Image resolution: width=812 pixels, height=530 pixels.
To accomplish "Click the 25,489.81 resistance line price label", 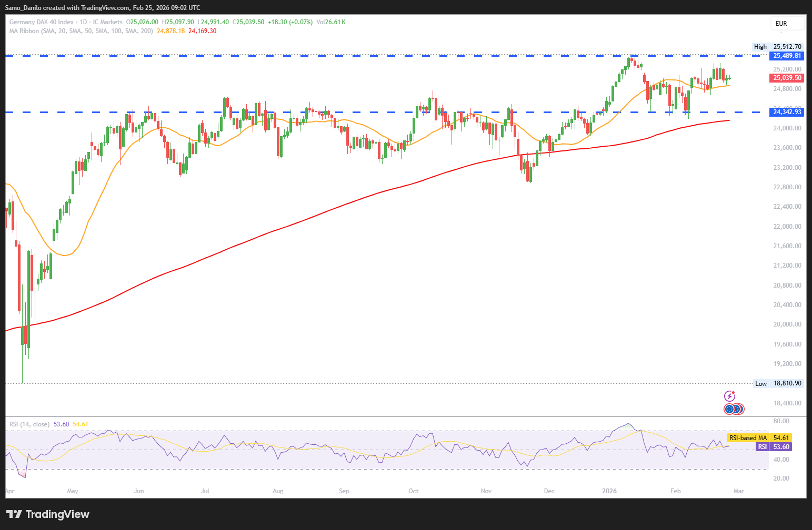I will click(x=787, y=56).
